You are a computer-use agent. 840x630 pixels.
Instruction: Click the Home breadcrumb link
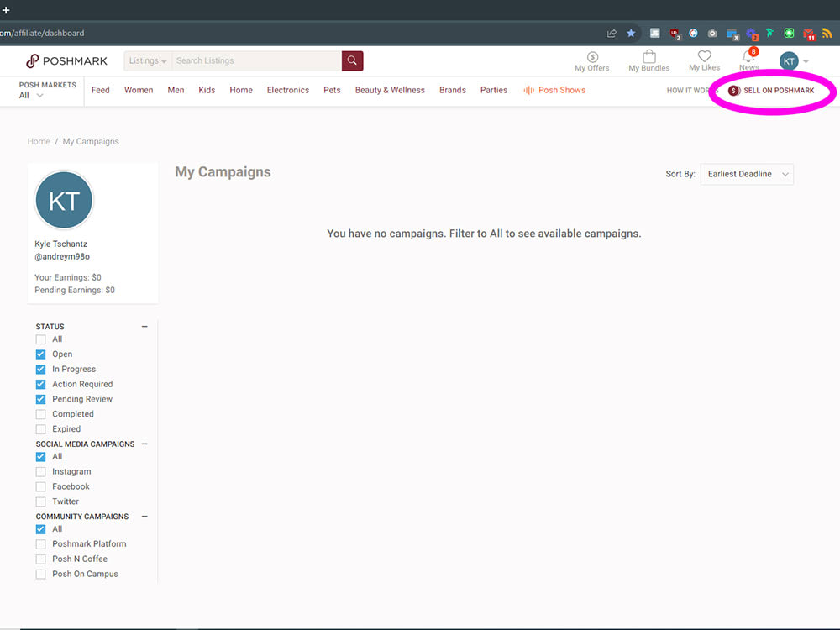(39, 141)
